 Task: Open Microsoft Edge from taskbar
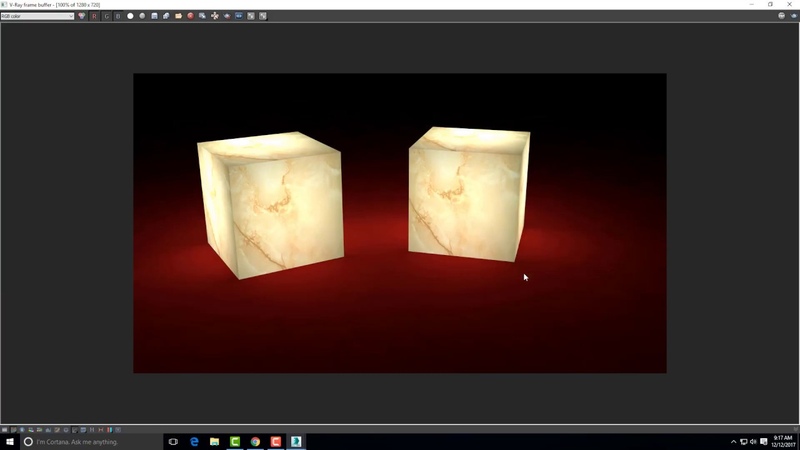click(194, 442)
